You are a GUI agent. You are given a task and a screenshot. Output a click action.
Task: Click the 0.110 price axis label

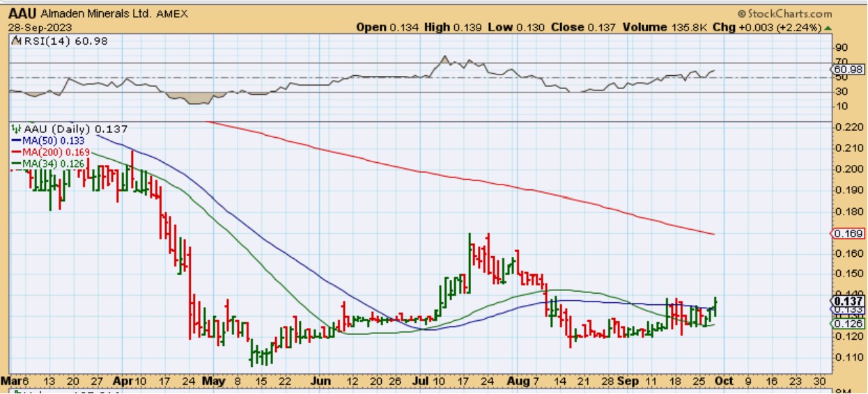click(848, 357)
